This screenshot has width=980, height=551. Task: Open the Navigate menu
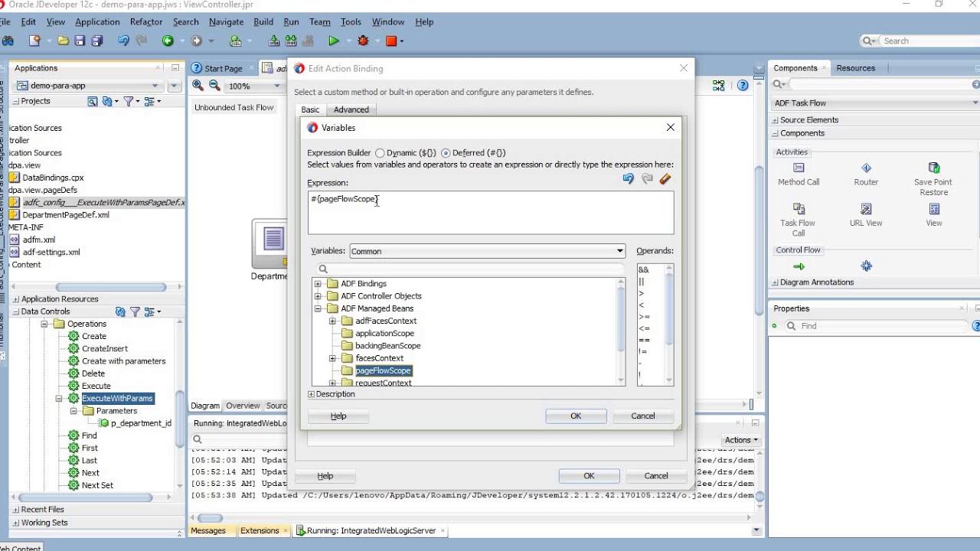(226, 22)
